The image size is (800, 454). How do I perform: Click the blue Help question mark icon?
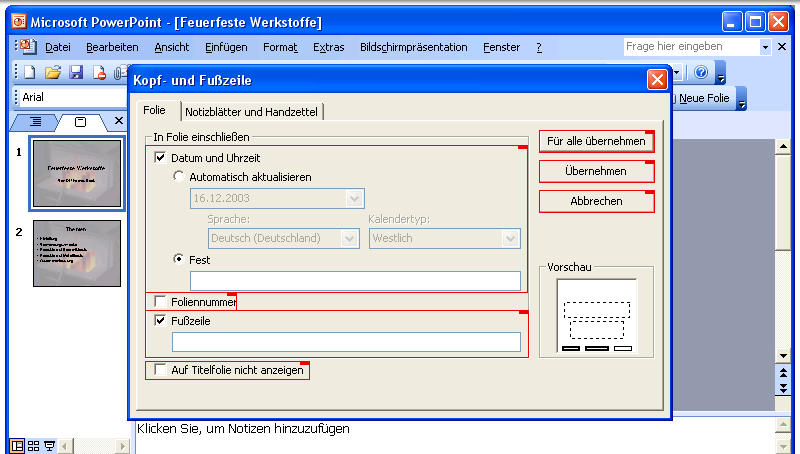[702, 72]
